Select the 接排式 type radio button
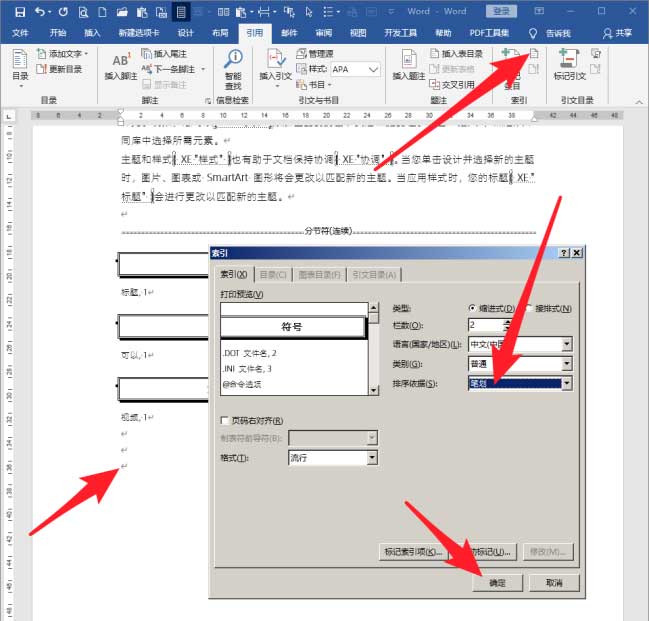 pyautogui.click(x=529, y=308)
